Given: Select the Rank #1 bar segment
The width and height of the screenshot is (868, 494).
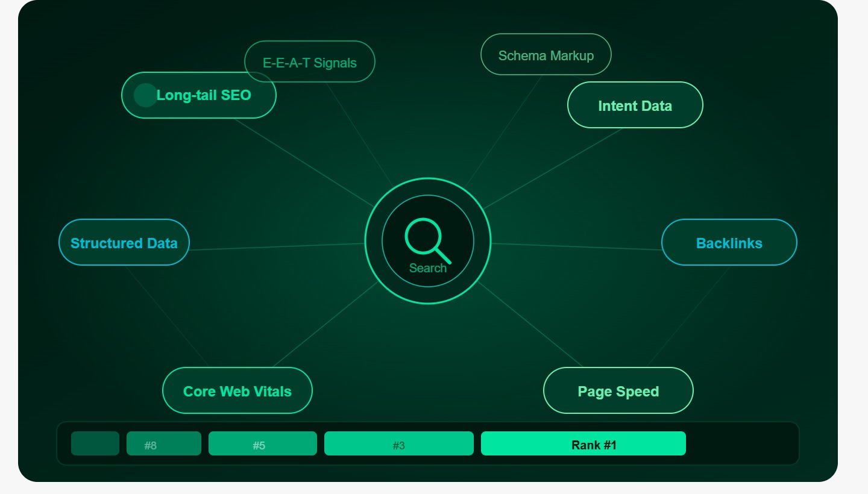Looking at the screenshot, I should click(583, 443).
